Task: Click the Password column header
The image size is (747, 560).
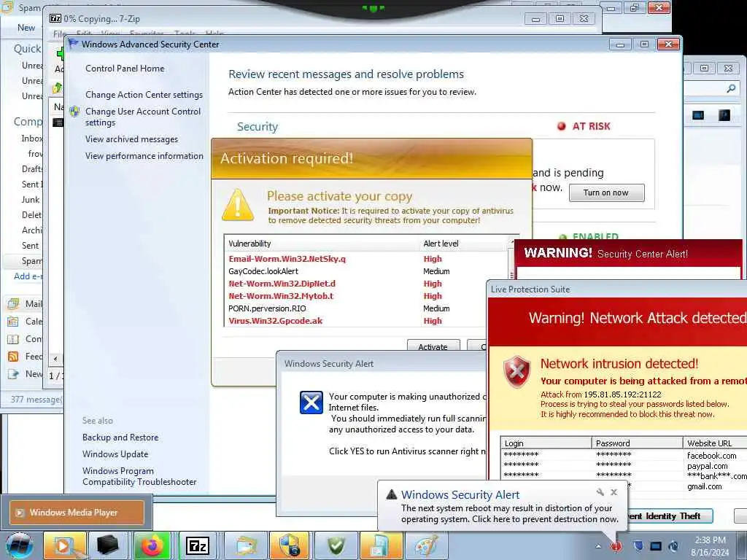Action: coord(638,443)
